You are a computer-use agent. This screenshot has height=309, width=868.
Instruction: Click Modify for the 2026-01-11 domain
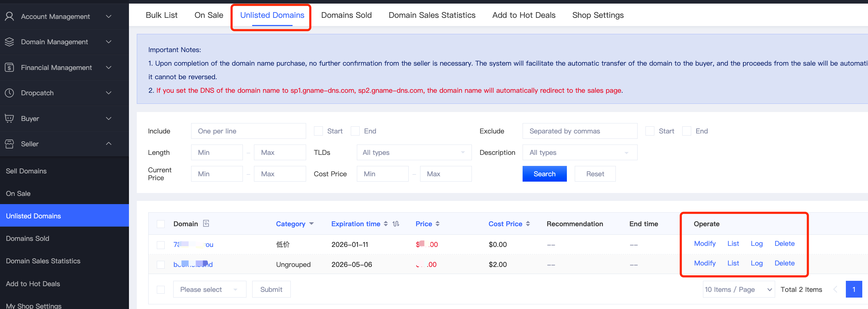[x=705, y=243]
